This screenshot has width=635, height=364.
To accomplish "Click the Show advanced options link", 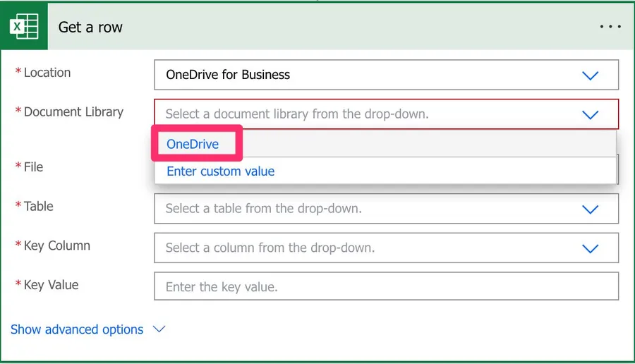I will tap(77, 329).
